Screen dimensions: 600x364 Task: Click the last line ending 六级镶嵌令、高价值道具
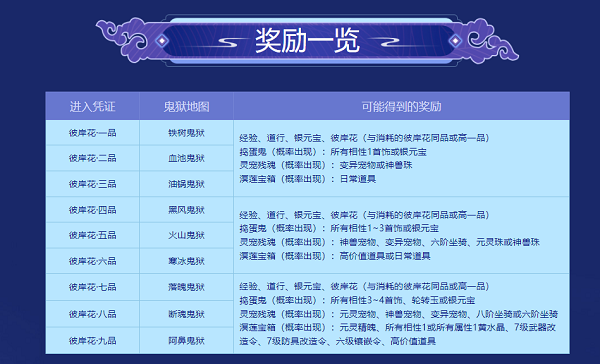(x=338, y=341)
